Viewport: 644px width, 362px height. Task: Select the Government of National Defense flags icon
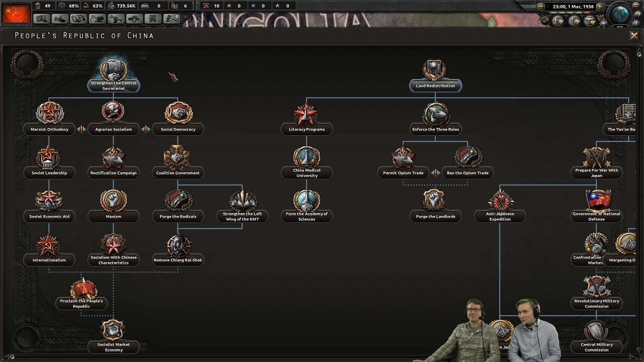[598, 200]
